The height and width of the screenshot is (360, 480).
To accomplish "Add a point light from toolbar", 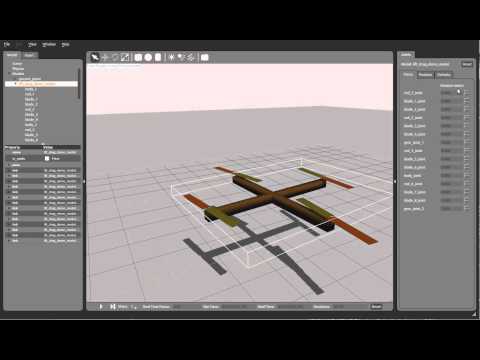I will pos(171,57).
